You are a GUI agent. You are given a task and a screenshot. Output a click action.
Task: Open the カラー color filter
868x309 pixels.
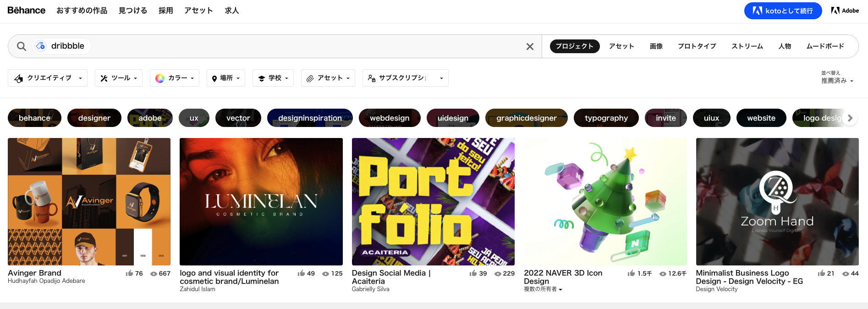(174, 78)
